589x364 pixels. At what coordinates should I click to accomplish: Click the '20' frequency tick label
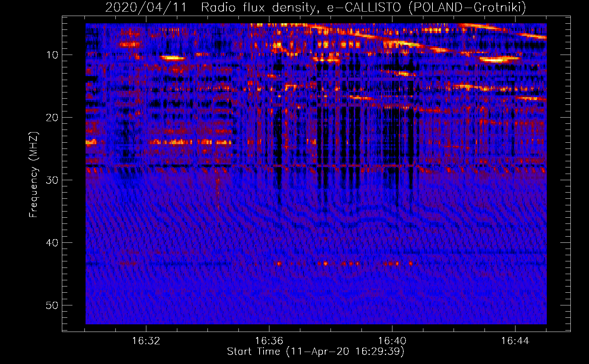(x=52, y=118)
